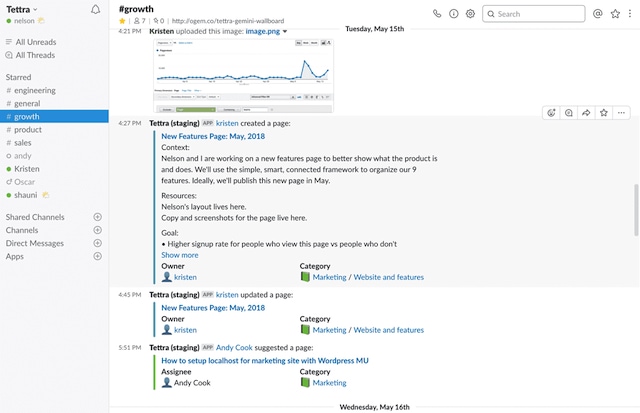
Task: Open New Features Page: May, 2018 link
Action: coord(213,136)
